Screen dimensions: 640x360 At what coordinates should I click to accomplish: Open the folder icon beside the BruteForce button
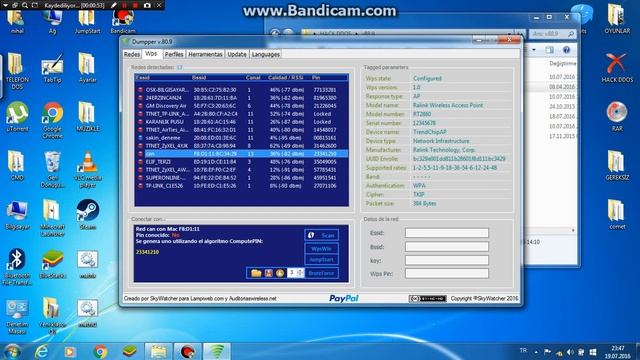click(x=256, y=273)
